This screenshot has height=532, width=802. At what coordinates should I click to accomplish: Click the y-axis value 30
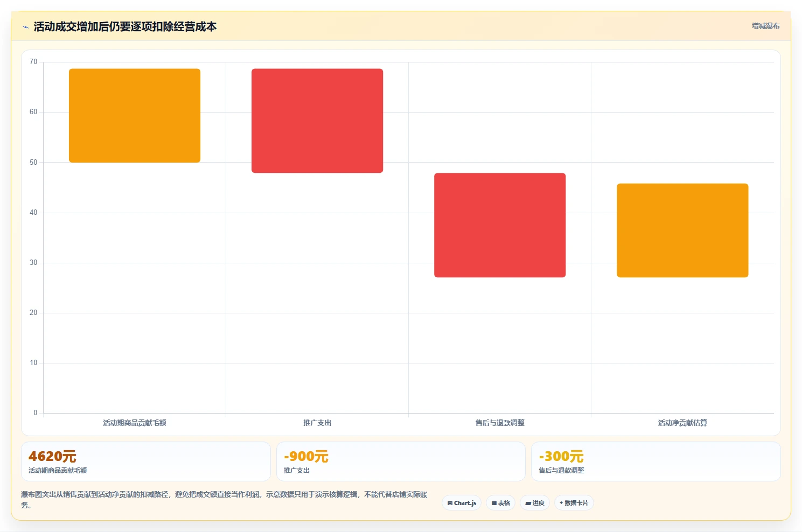coord(33,262)
